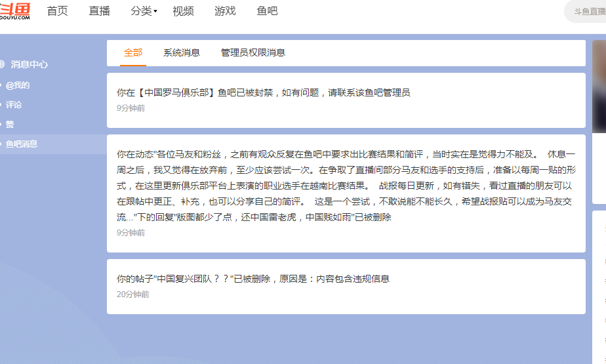606x364 pixels.
Task: Select 赞 in the sidebar
Action: click(10, 125)
